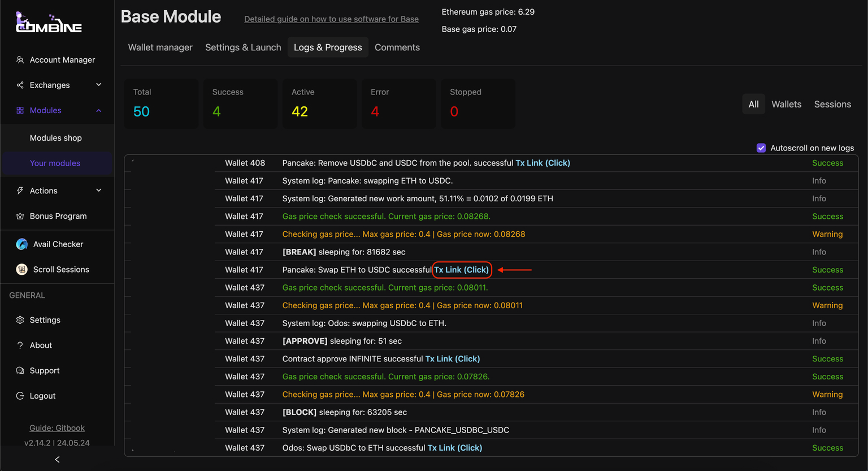Click the Account Manager user icon

point(20,60)
